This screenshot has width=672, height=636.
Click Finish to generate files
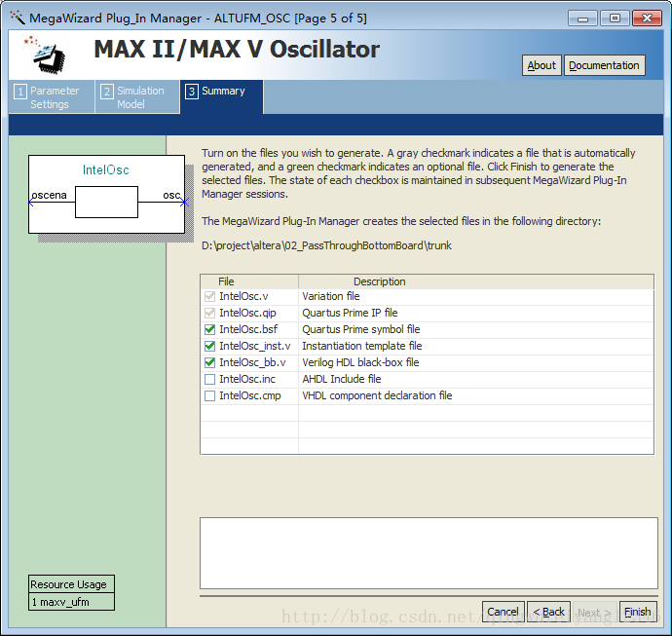[637, 612]
